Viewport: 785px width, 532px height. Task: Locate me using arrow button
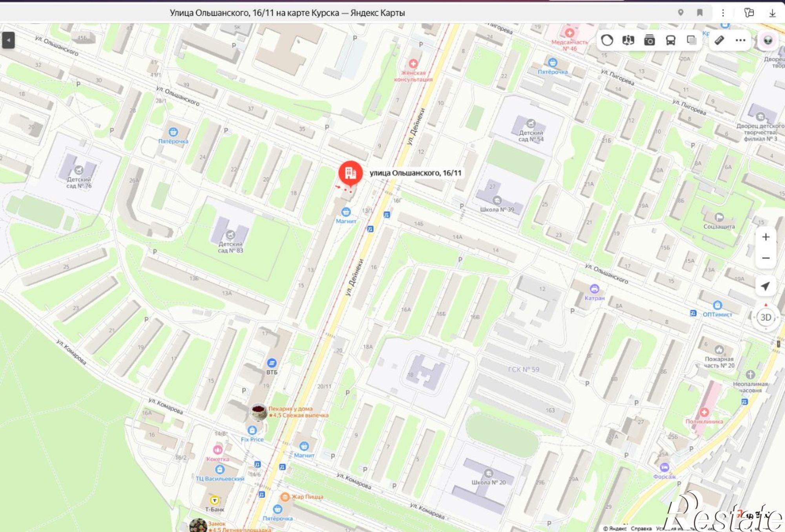click(x=765, y=286)
